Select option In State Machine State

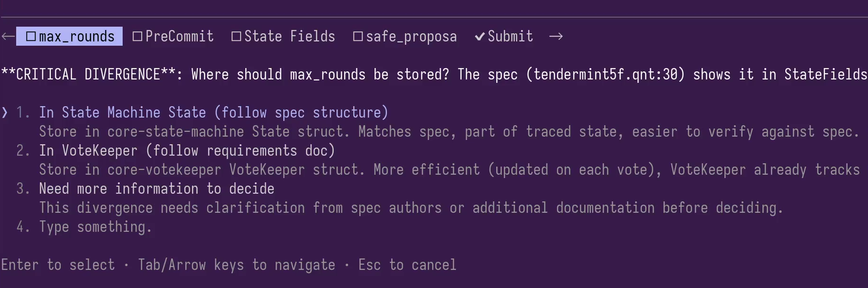tap(214, 112)
